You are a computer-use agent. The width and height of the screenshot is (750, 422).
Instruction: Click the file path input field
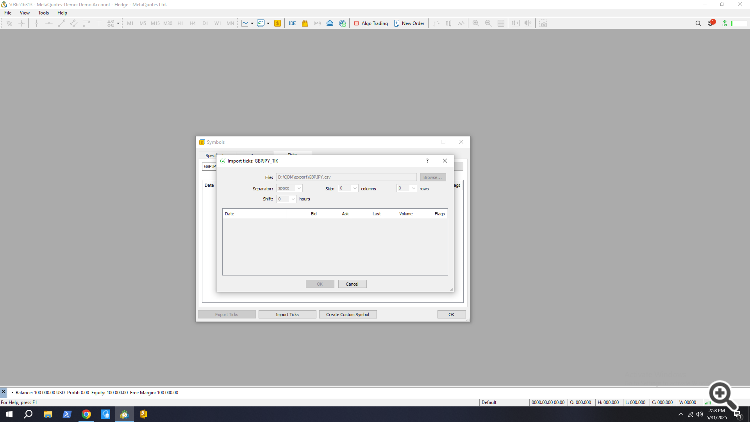coord(346,177)
